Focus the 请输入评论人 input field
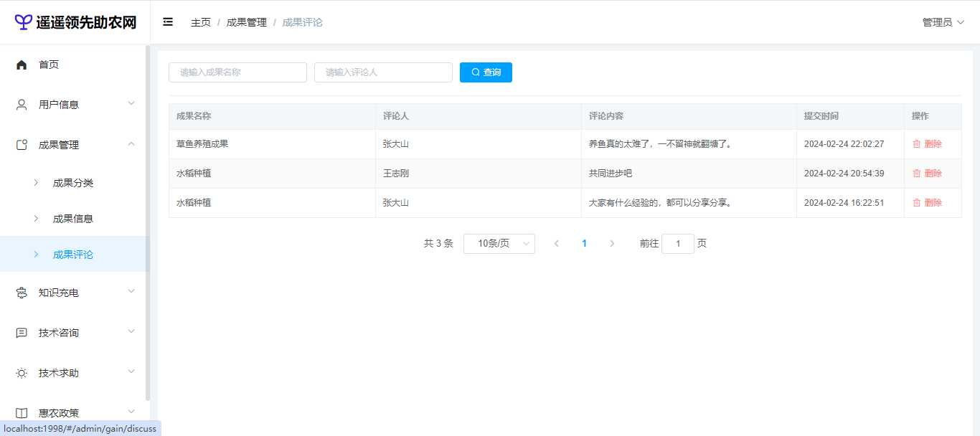The image size is (980, 436). 383,72
